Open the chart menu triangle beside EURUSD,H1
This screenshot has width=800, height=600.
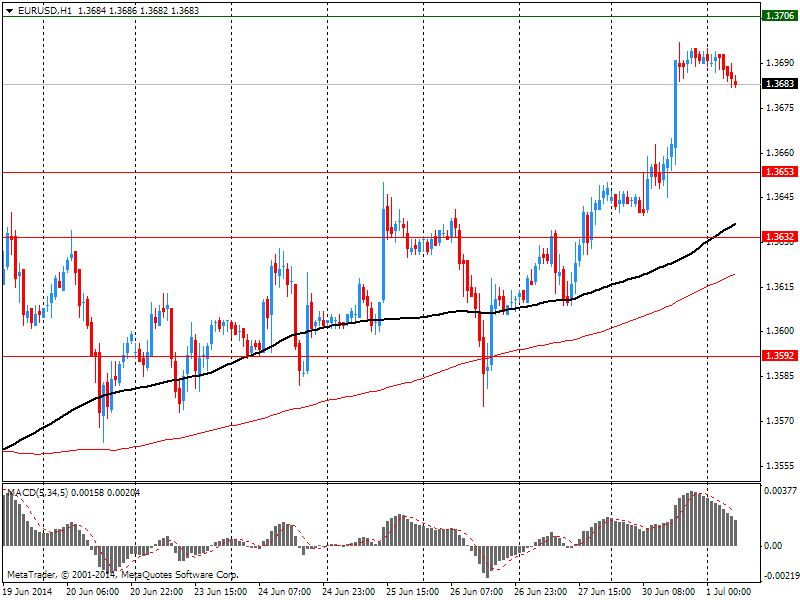point(9,10)
